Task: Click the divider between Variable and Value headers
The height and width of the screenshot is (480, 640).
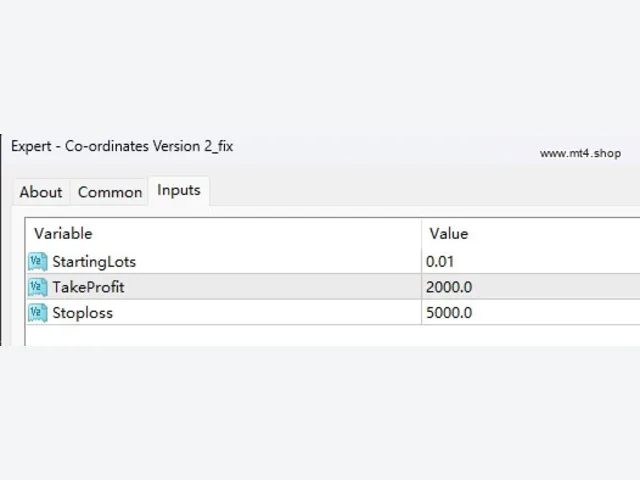Action: 421,234
